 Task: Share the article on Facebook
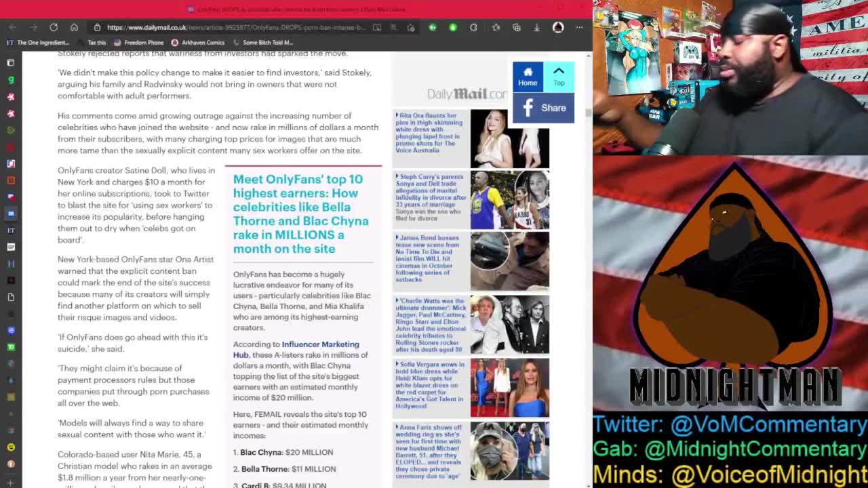(543, 108)
